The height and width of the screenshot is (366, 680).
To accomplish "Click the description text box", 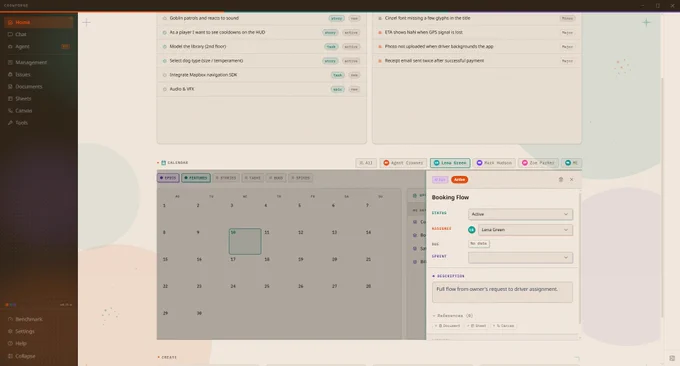I will [502, 292].
